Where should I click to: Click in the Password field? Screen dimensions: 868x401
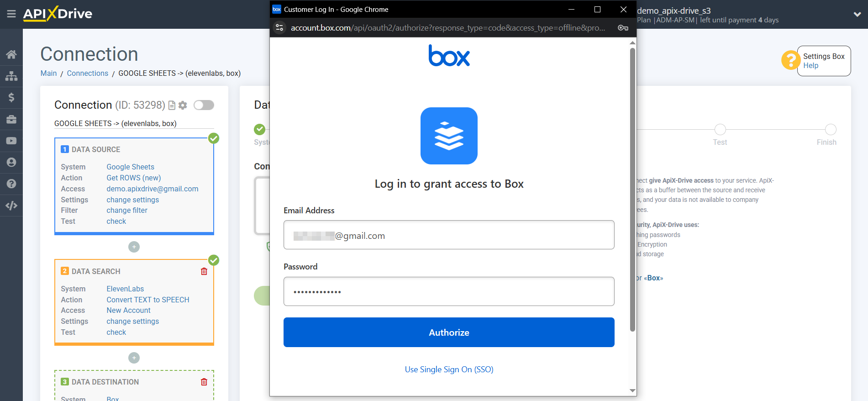[x=449, y=291]
